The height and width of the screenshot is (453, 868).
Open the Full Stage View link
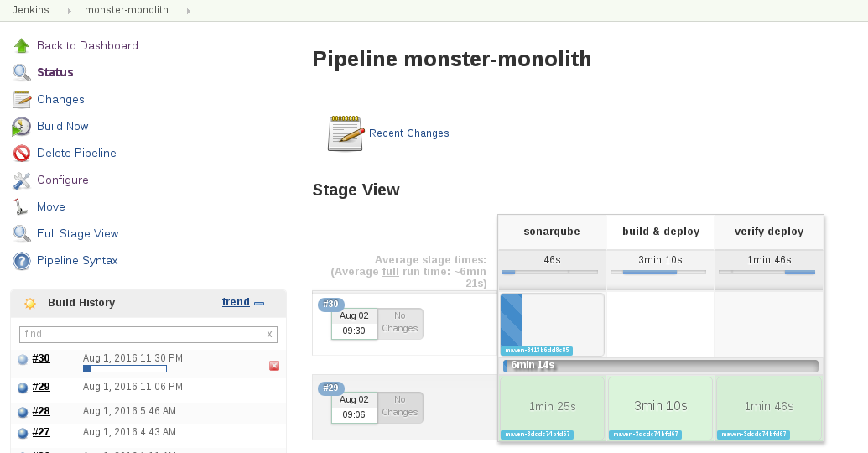point(77,233)
